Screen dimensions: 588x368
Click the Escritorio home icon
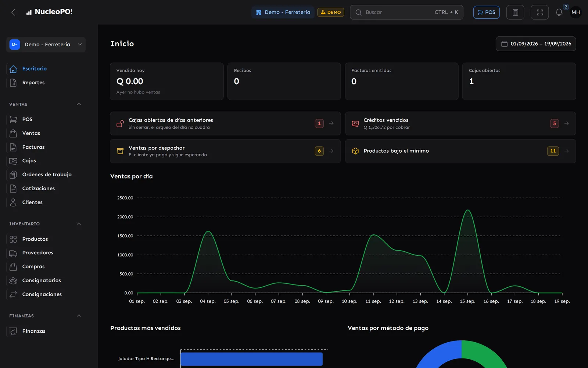13,69
